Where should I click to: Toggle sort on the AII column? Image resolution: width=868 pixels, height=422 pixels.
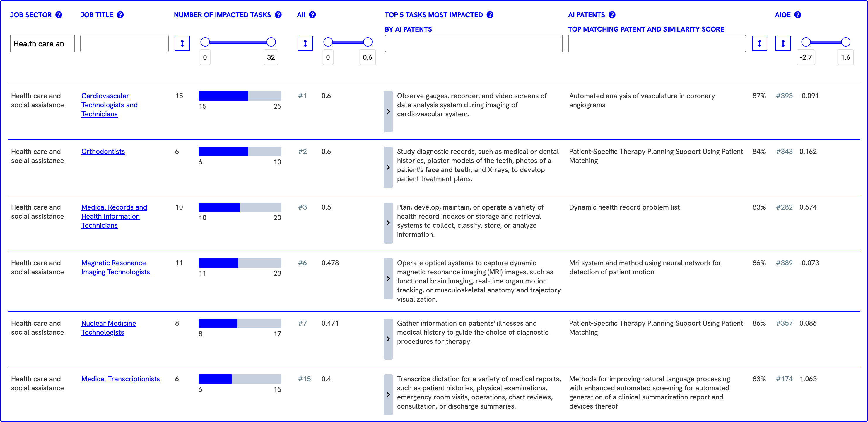305,43
